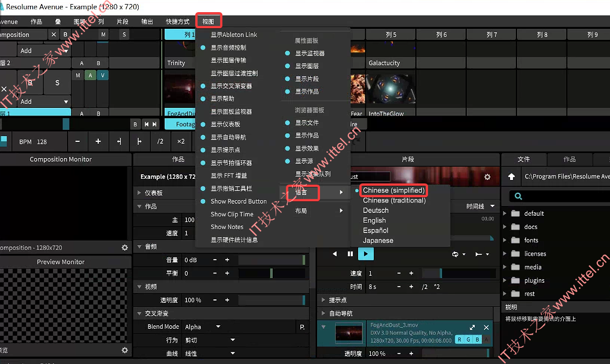This screenshot has width=610, height=364.
Task: Double the BPM with ×2
Action: click(x=181, y=141)
